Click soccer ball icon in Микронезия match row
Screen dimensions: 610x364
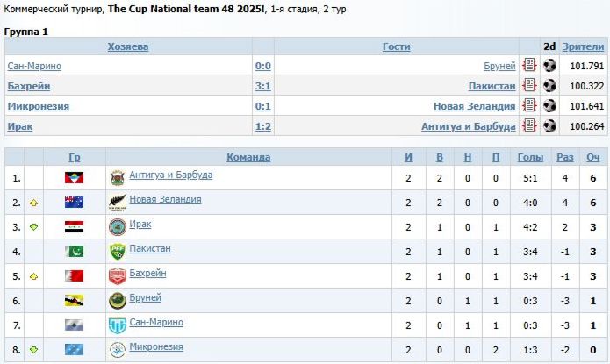tap(549, 106)
